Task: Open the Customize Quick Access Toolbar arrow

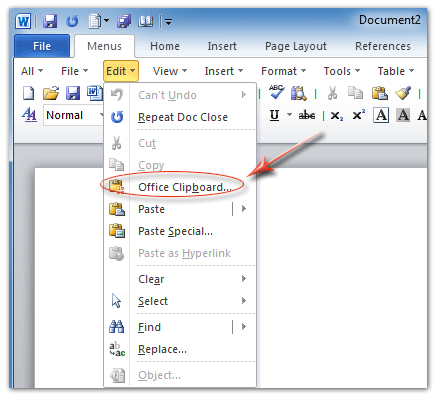Action: pos(169,22)
